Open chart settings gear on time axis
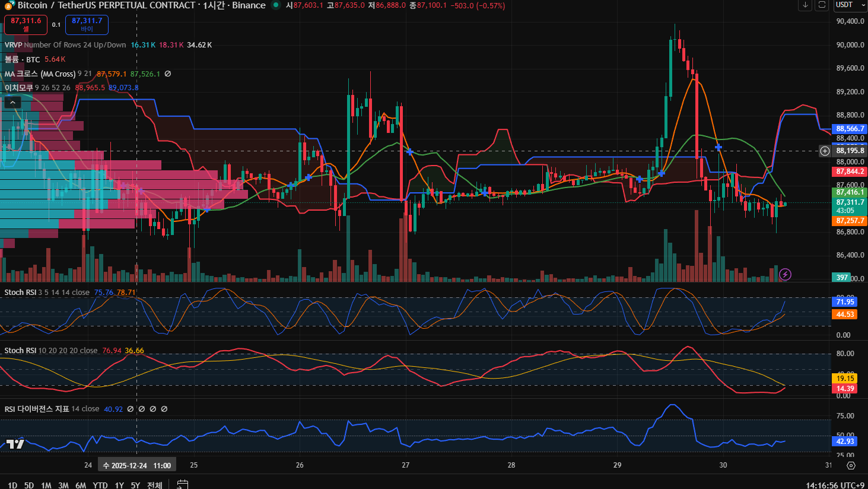This screenshot has height=489, width=868. coord(851,465)
